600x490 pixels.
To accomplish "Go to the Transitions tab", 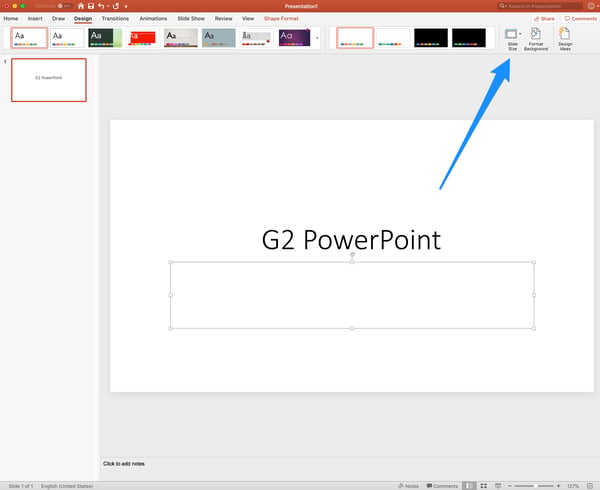I will (x=115, y=18).
